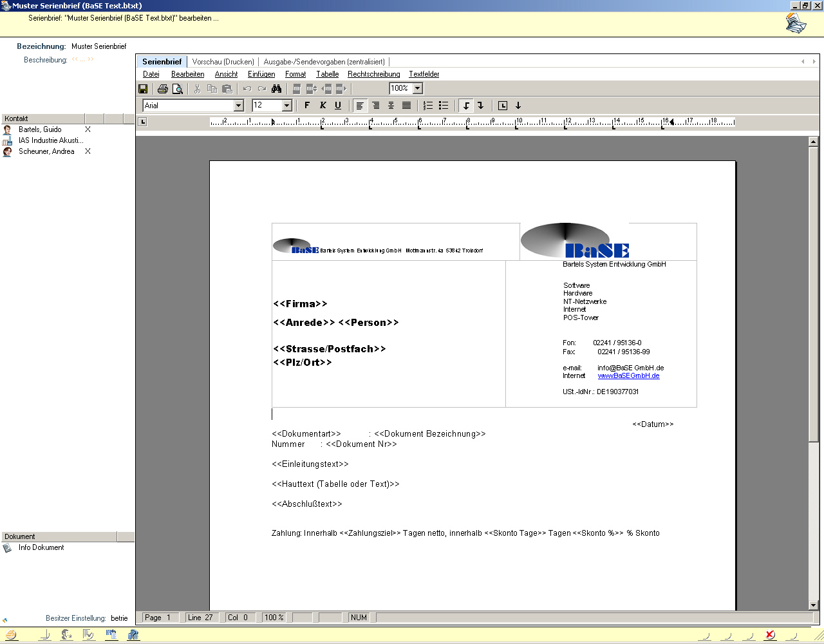Image resolution: width=824 pixels, height=644 pixels.
Task: Click the justify text alignment icon
Action: click(406, 106)
